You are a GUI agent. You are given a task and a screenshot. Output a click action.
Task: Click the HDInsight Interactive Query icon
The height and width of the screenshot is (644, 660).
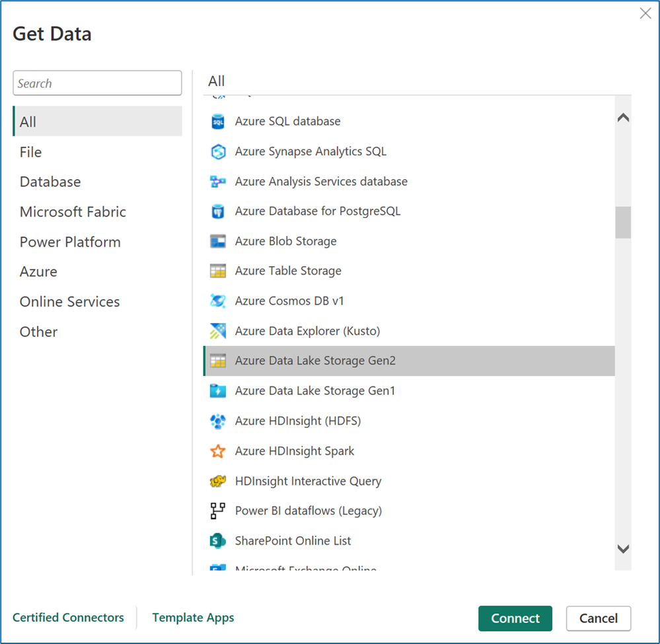point(217,481)
